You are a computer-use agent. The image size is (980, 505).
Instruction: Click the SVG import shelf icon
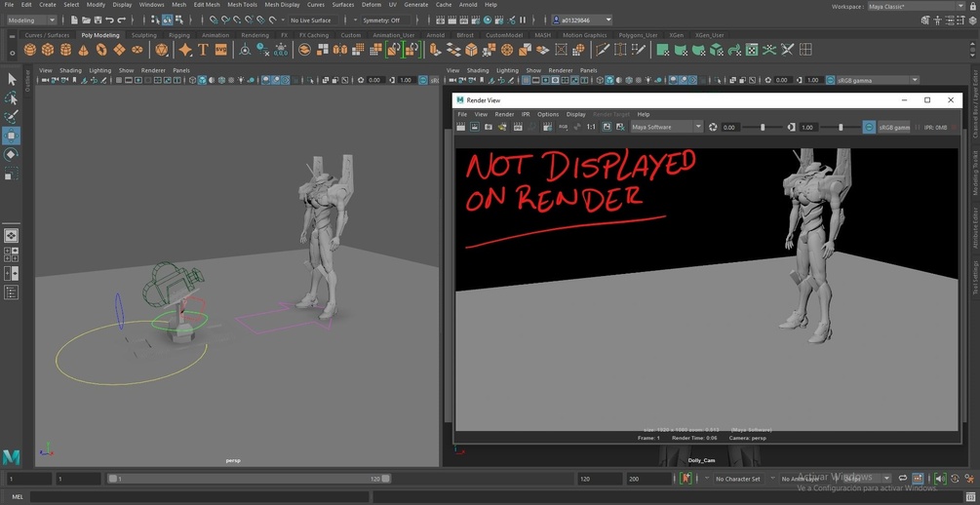pos(220,50)
